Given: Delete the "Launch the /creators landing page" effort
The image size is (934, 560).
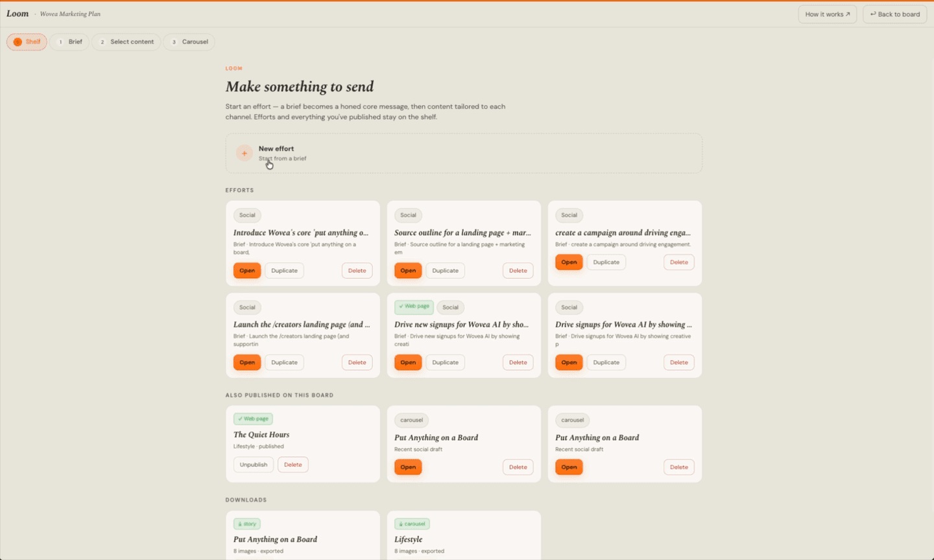Looking at the screenshot, I should 357,362.
